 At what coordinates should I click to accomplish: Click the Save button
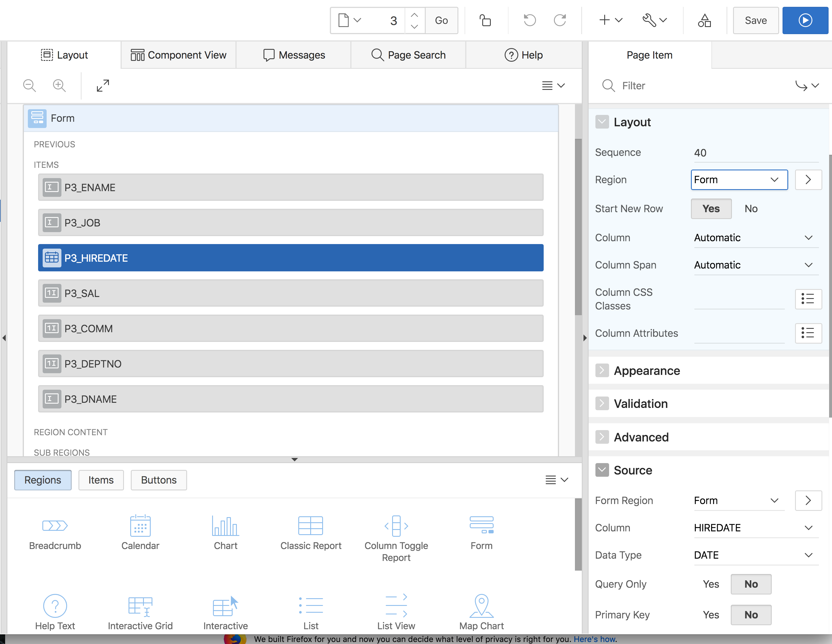756,20
